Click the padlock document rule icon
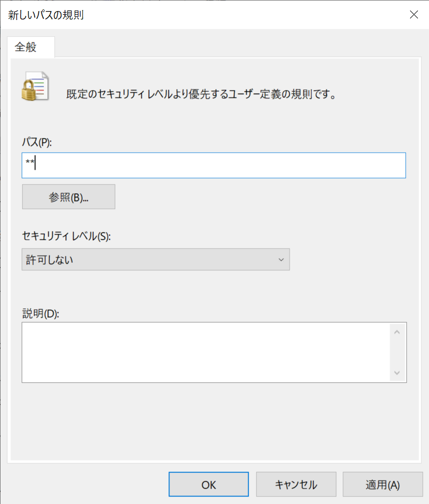 35,86
